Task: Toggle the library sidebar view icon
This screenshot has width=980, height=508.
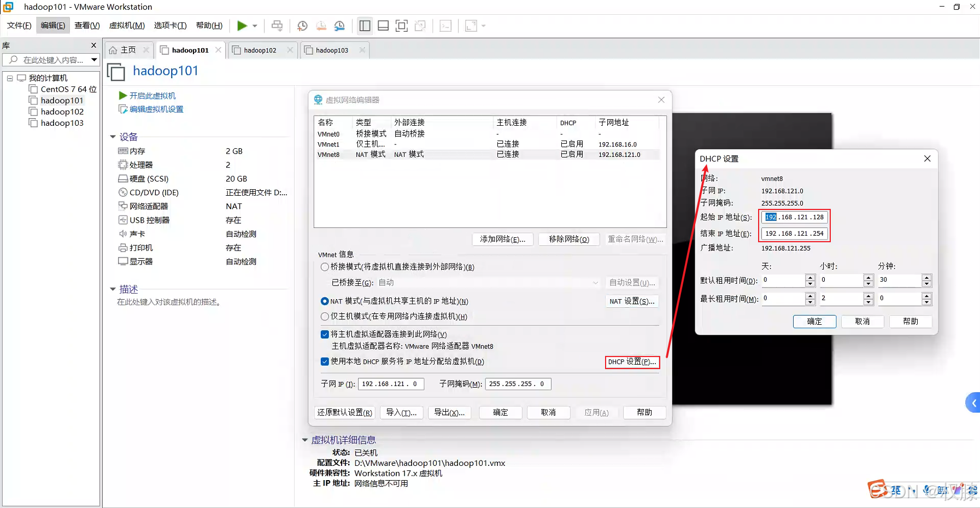Action: pos(365,26)
